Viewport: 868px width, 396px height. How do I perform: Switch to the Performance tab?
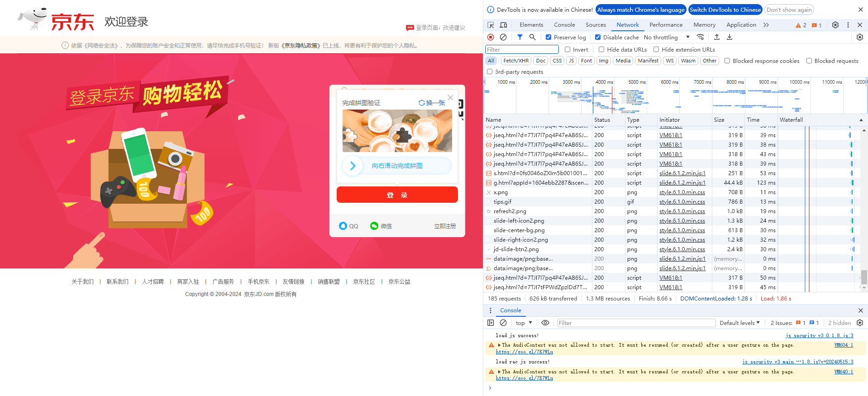[x=666, y=25]
